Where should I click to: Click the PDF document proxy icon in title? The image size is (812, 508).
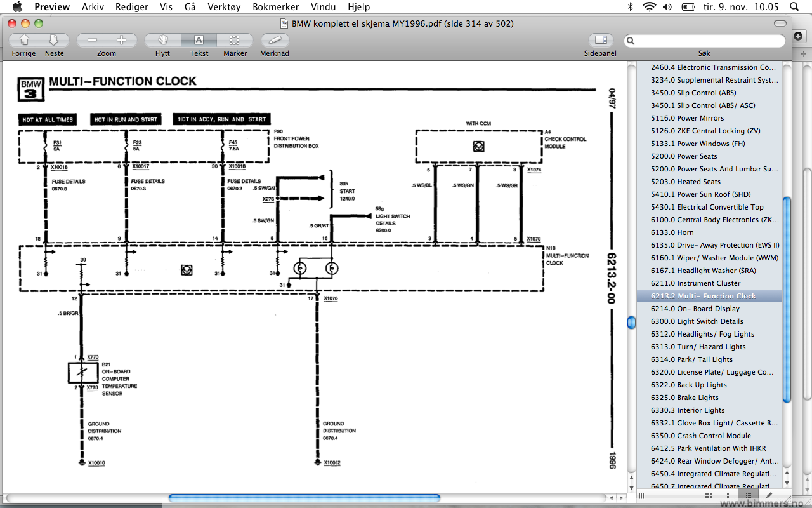(285, 23)
